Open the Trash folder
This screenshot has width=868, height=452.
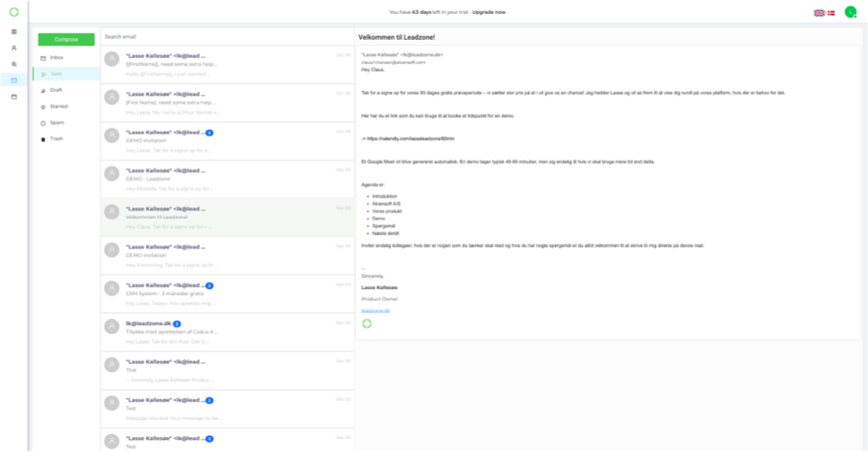tap(57, 139)
